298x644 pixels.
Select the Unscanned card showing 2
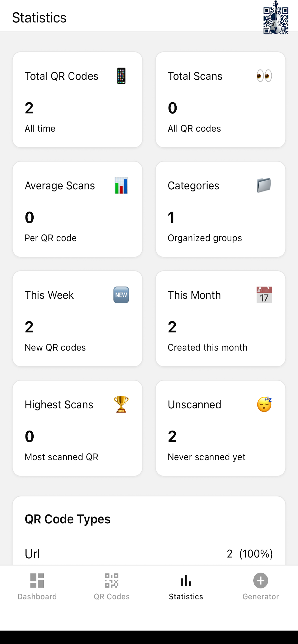[221, 427]
